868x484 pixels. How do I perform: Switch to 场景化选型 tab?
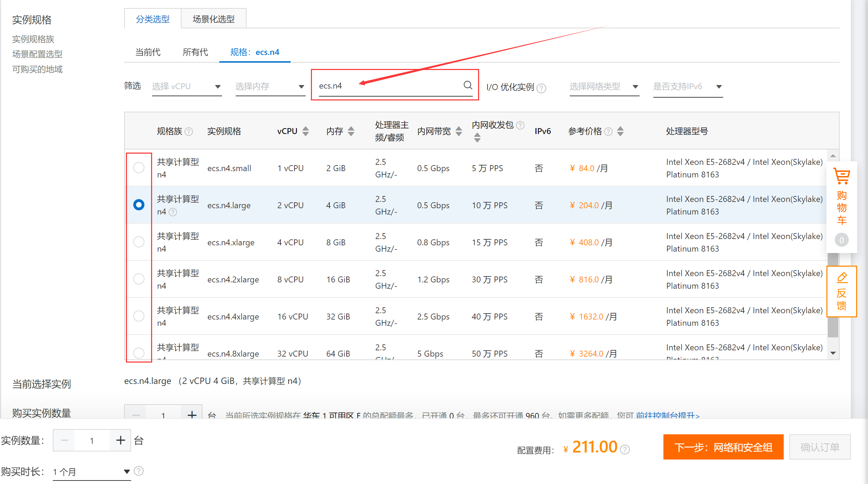[x=214, y=19]
